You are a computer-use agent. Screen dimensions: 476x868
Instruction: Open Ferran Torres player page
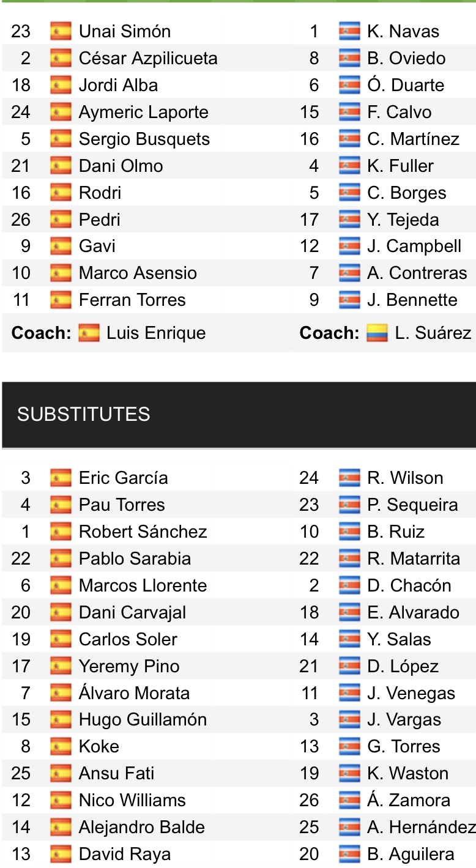pos(132,300)
